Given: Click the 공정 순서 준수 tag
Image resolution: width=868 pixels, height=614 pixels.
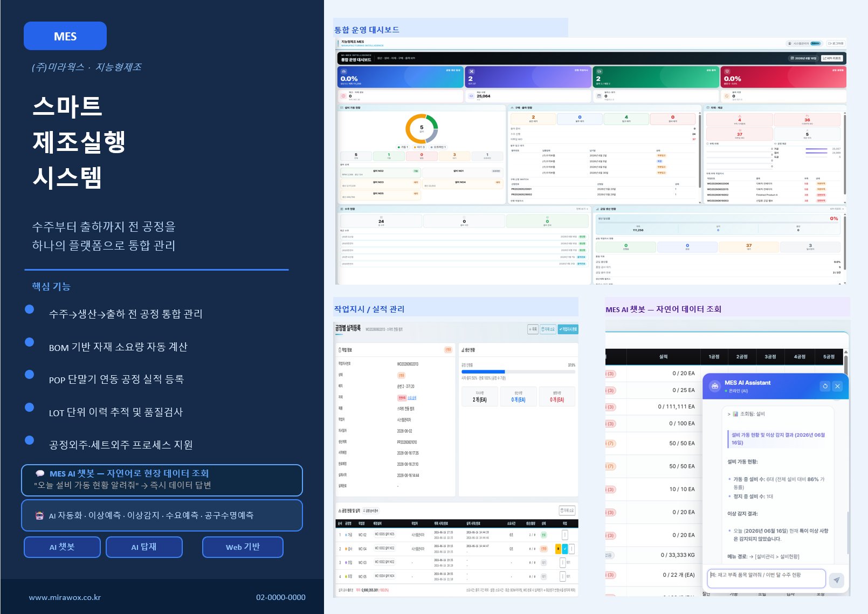Looking at the screenshot, I should pos(370,510).
